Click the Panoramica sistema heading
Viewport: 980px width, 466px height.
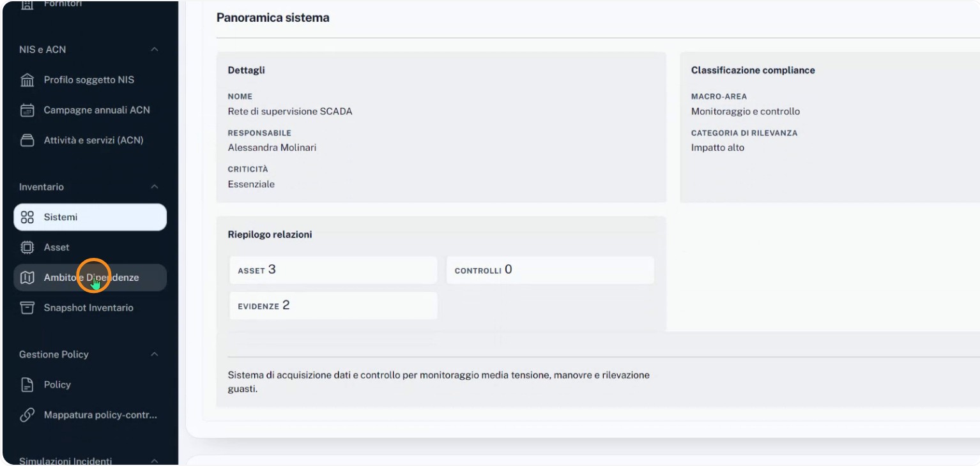click(x=273, y=18)
